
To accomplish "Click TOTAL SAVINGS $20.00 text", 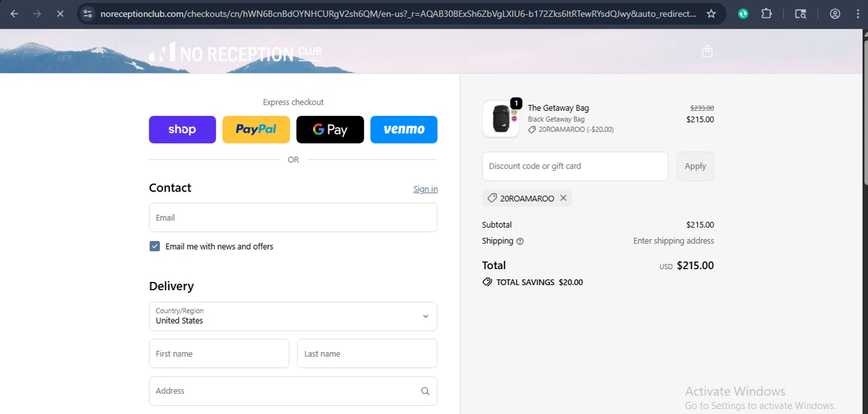I will pos(539,283).
